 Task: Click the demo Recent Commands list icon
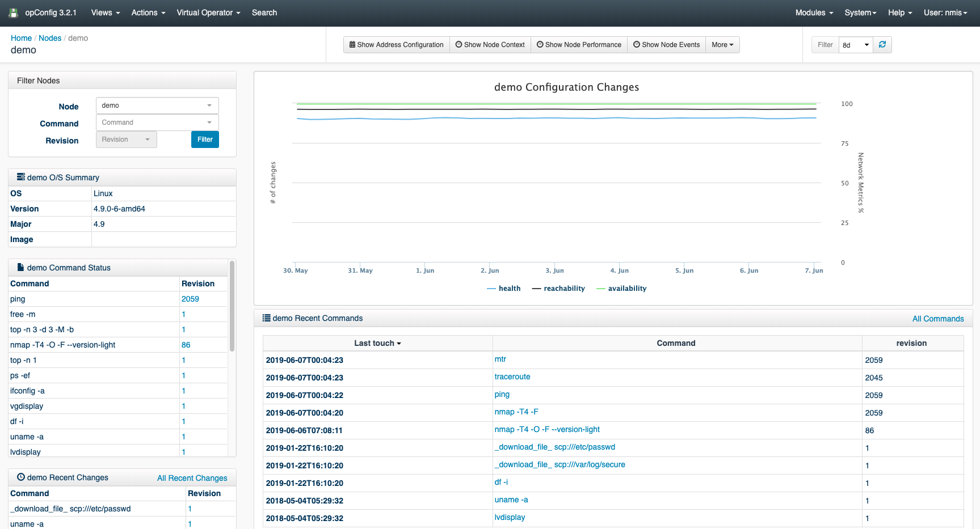[x=266, y=318]
